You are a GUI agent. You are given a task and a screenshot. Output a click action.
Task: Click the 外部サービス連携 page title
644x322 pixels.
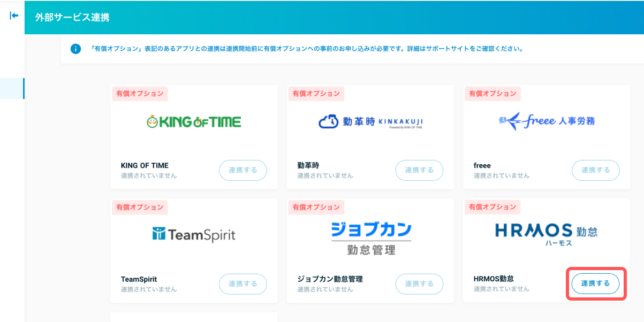tap(72, 18)
